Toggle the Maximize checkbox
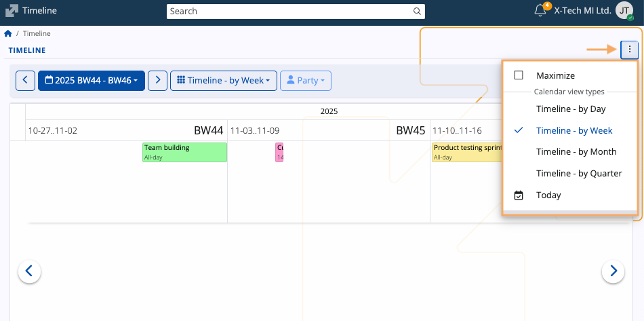This screenshot has width=644, height=321. pos(519,75)
